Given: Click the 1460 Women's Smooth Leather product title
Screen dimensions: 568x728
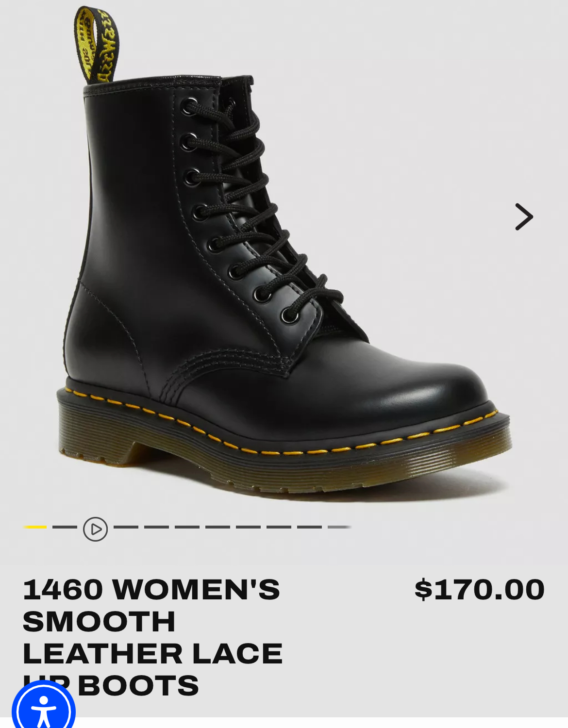Looking at the screenshot, I should [x=152, y=637].
